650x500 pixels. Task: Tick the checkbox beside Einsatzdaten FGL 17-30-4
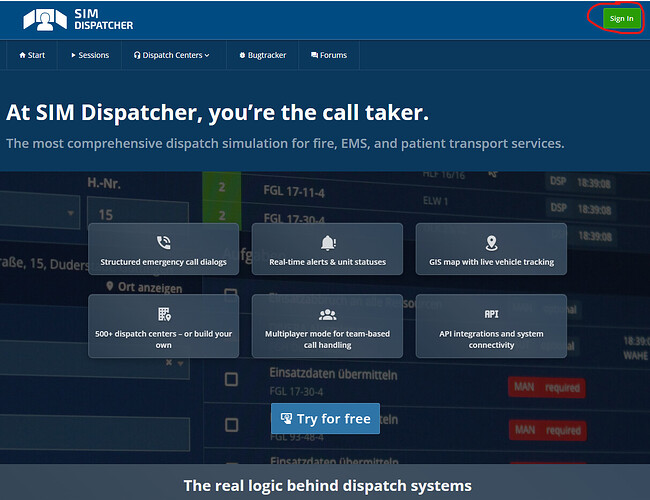coord(231,380)
